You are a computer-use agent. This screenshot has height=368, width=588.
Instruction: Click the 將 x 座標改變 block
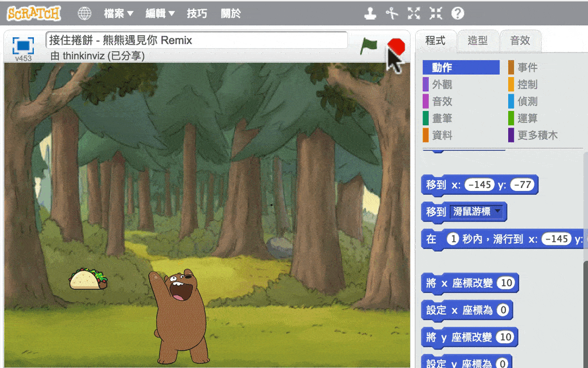[x=470, y=283]
